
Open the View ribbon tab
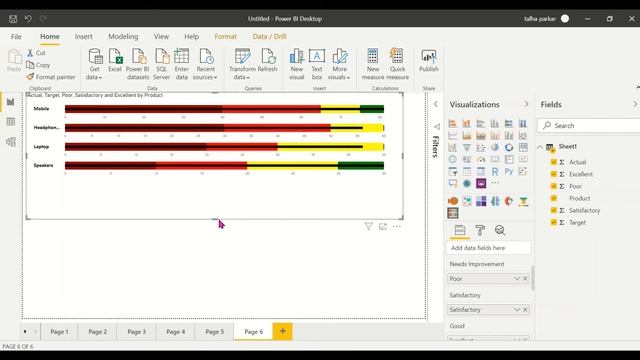pyautogui.click(x=161, y=37)
